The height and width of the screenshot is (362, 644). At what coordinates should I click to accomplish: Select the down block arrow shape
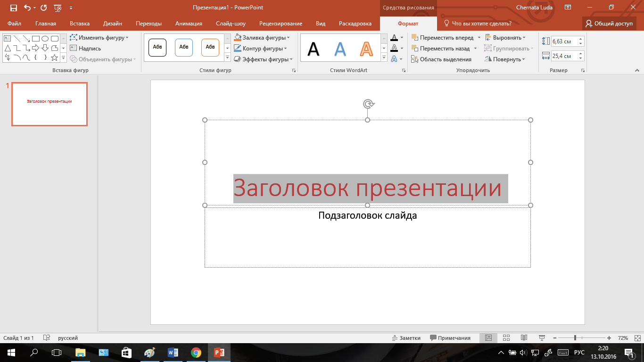[x=45, y=48]
